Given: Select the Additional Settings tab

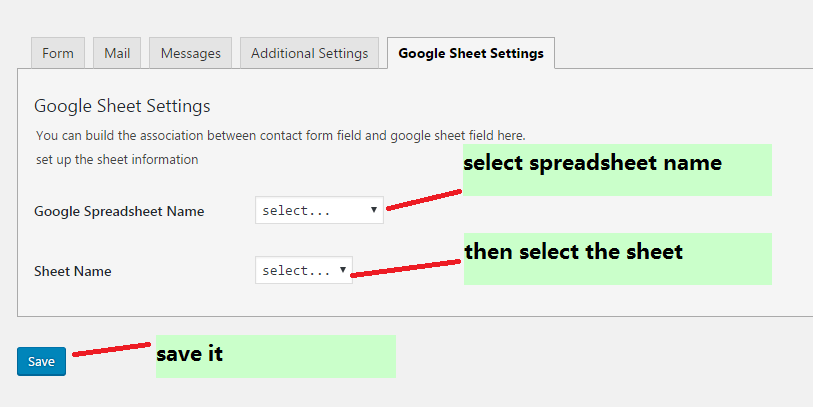Looking at the screenshot, I should pos(309,54).
